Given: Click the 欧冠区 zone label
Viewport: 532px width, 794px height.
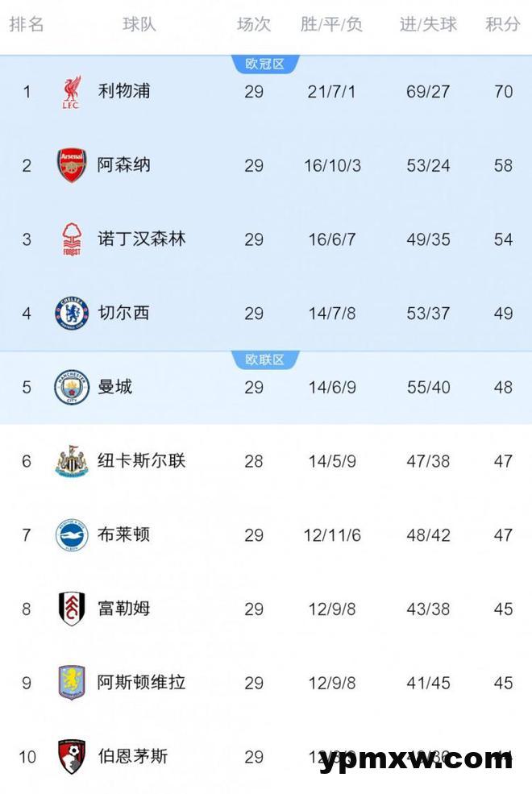Looking at the screenshot, I should (265, 64).
